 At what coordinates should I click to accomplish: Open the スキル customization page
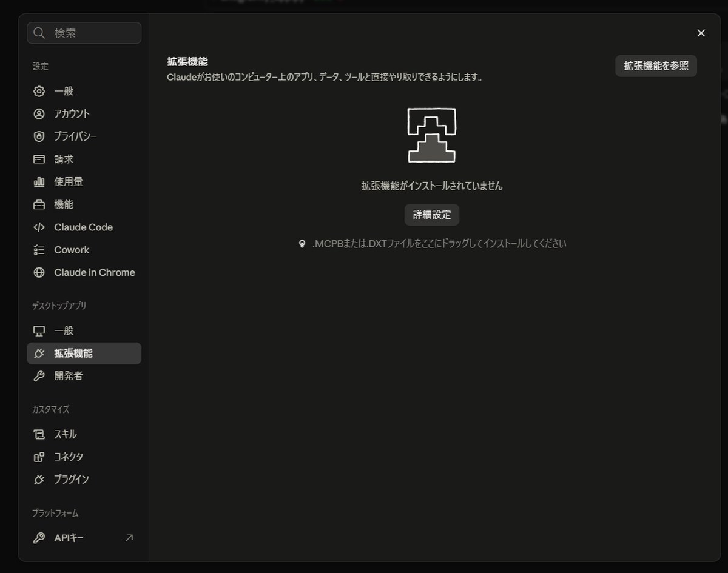[84, 434]
